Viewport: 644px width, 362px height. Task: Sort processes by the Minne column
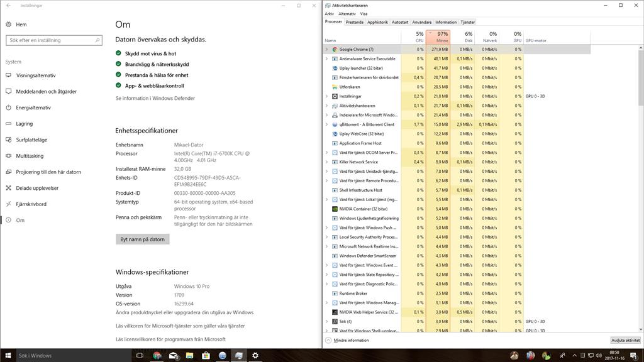pyautogui.click(x=438, y=37)
